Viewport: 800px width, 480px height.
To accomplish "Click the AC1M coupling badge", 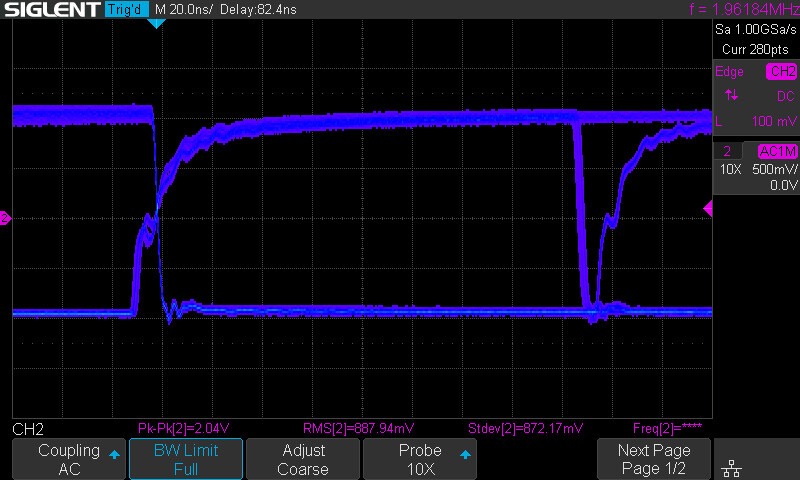I will 778,151.
